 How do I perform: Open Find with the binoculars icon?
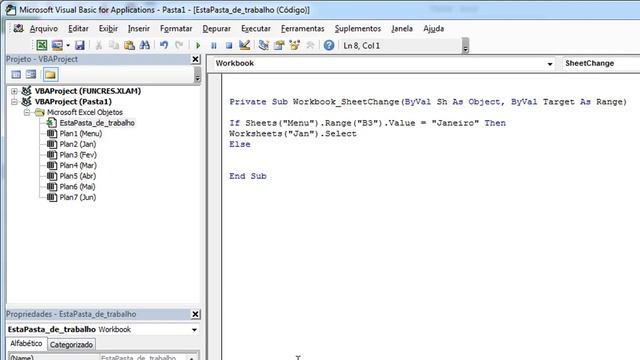(144, 45)
